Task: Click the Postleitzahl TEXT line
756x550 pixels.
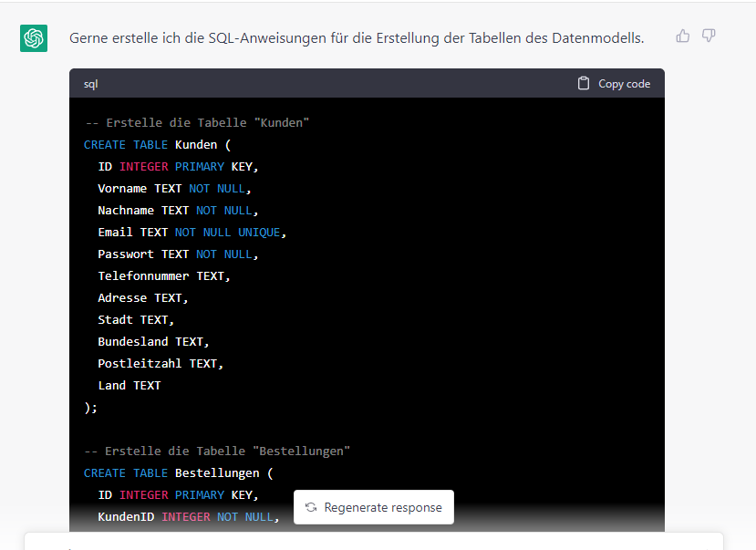Action: pyautogui.click(x=161, y=363)
